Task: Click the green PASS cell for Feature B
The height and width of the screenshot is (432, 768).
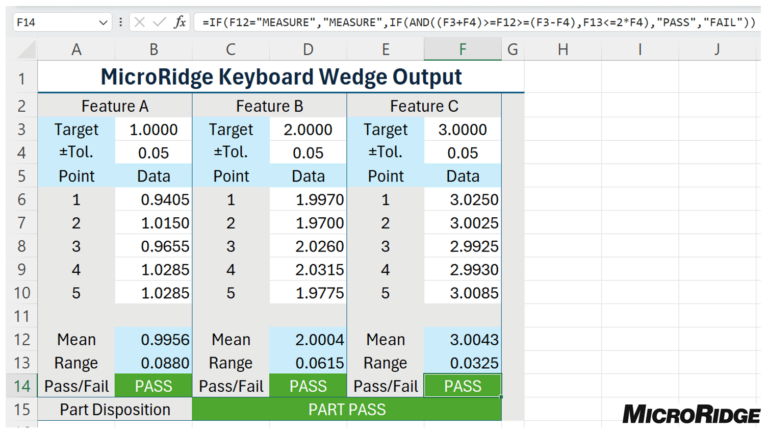Action: pyautogui.click(x=308, y=386)
